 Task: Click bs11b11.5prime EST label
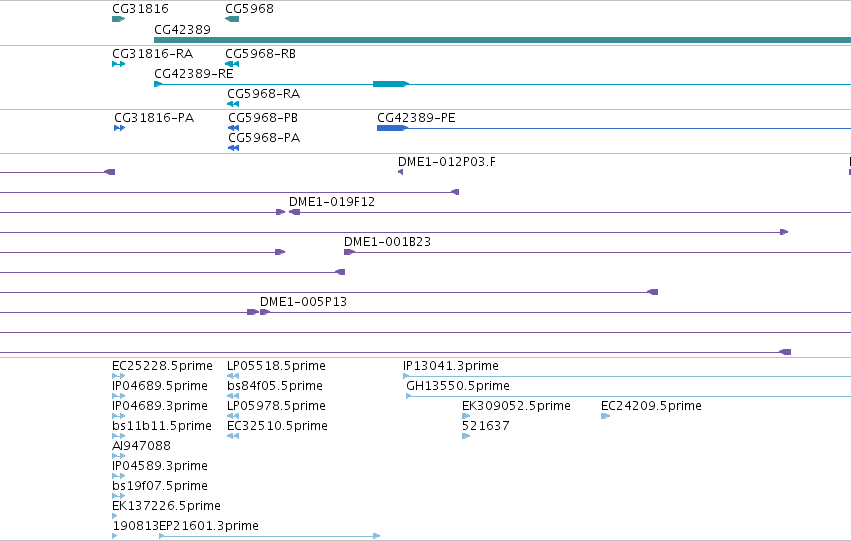(162, 425)
